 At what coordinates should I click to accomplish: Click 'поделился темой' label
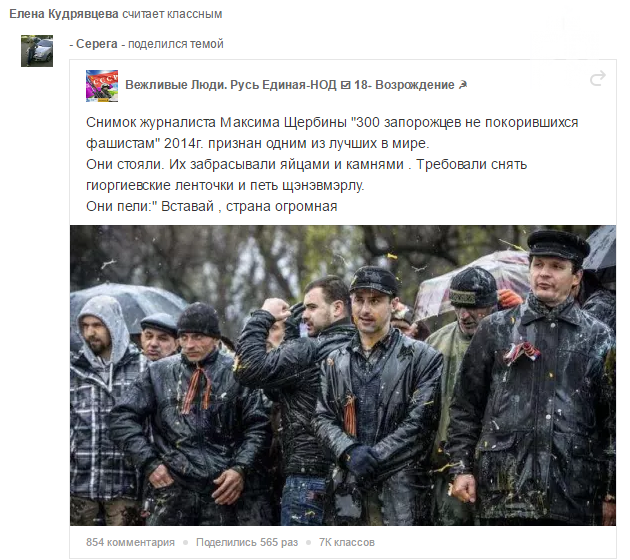point(176,44)
